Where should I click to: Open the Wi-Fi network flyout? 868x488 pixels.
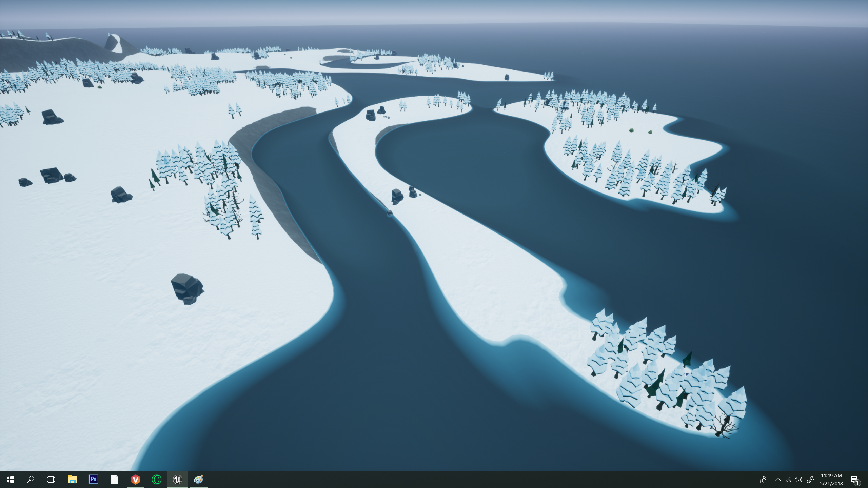coord(789,480)
